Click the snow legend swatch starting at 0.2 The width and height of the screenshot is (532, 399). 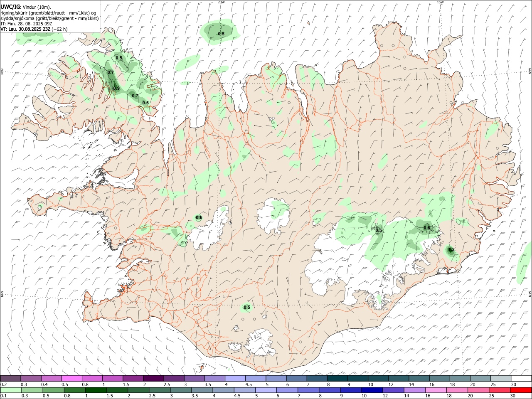[10, 378]
